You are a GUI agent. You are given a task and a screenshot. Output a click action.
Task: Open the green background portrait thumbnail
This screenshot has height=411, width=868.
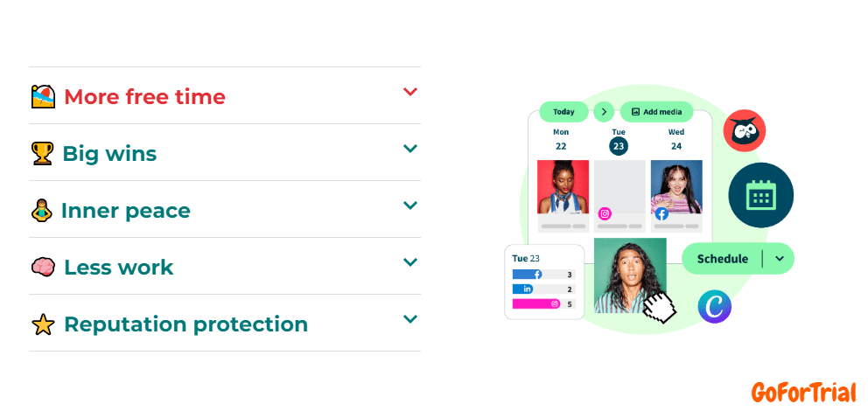630,275
